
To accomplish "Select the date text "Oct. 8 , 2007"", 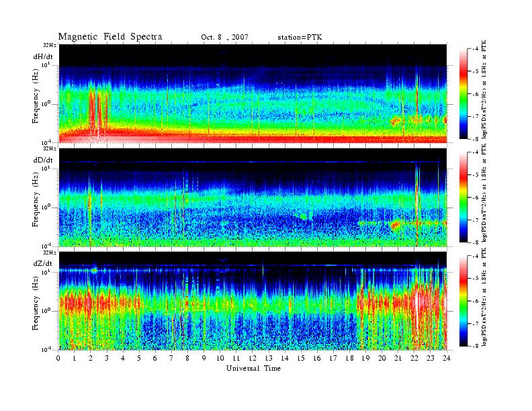I will tap(224, 38).
